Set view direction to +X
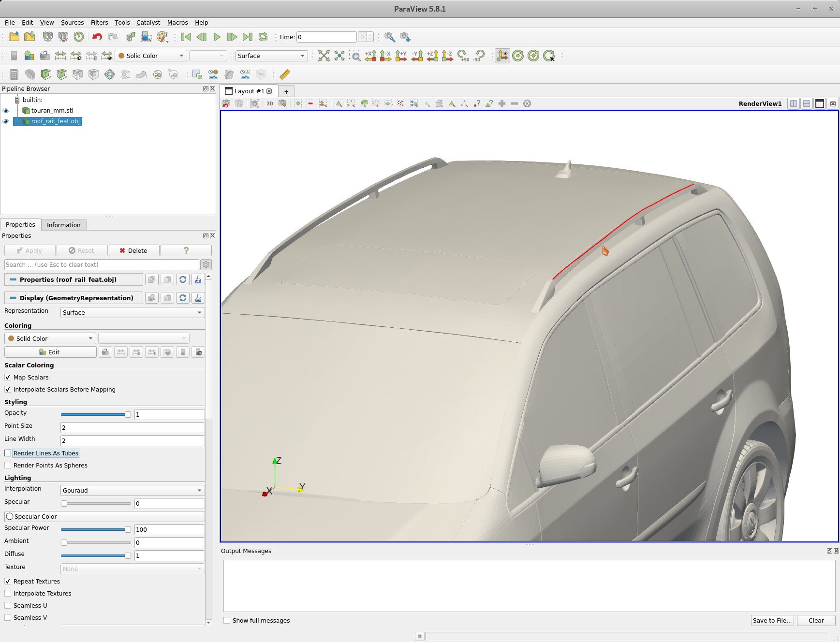The width and height of the screenshot is (840, 642). coord(370,56)
